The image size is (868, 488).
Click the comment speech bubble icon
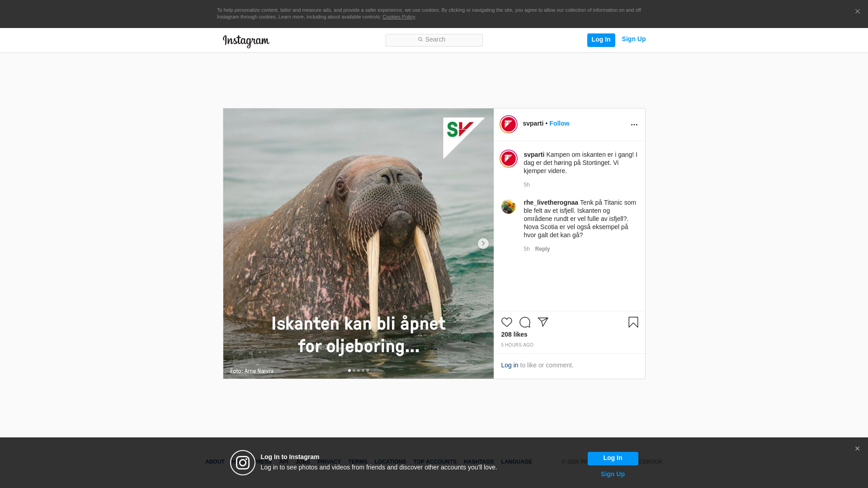coord(524,322)
